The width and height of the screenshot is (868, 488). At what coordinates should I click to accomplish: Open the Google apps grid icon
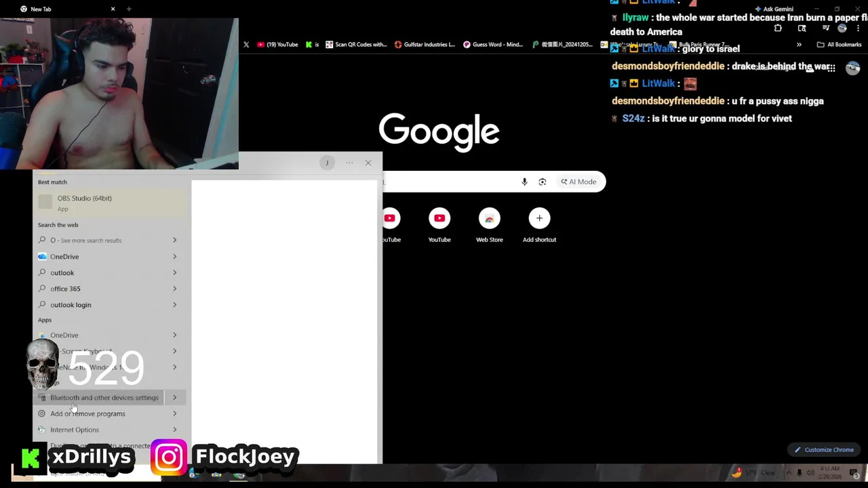click(x=831, y=68)
